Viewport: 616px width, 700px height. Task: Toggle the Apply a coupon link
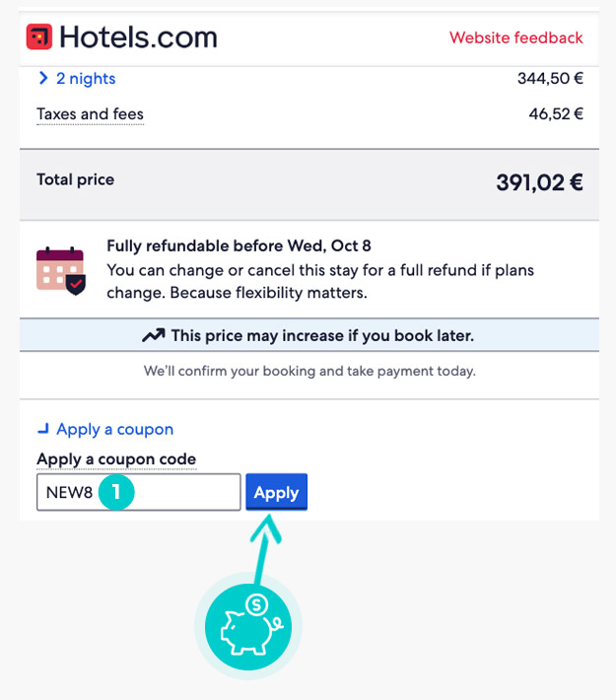pyautogui.click(x=114, y=429)
